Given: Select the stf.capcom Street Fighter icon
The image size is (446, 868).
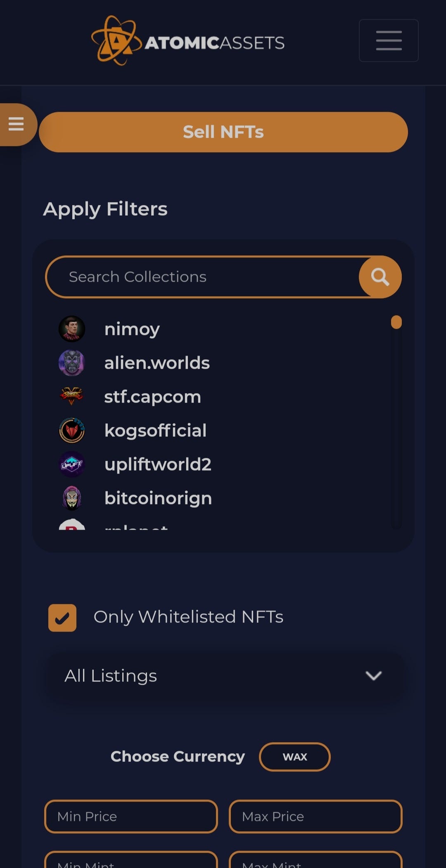Looking at the screenshot, I should [x=72, y=396].
